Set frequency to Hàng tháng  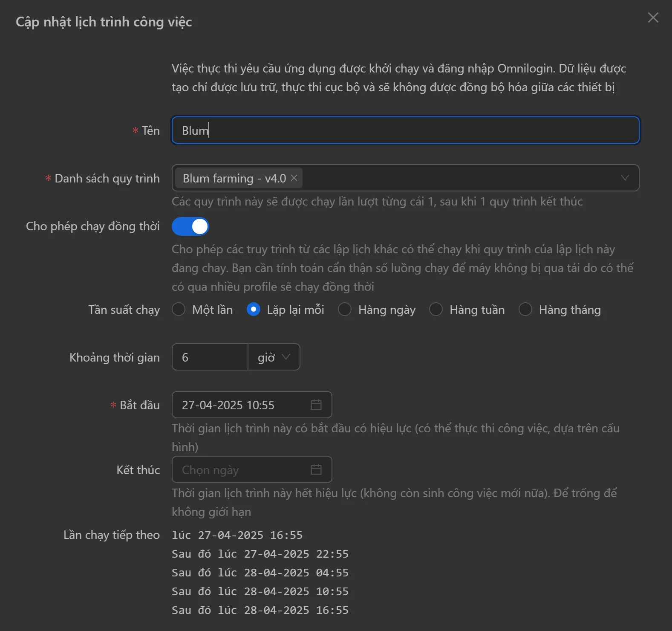(525, 309)
